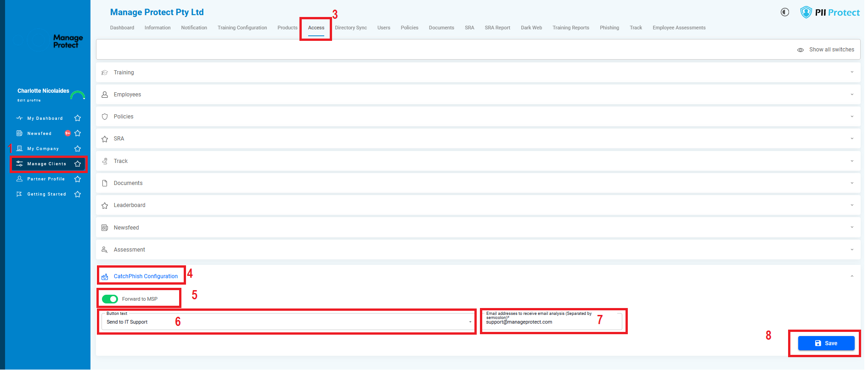This screenshot has height=370, width=868.
Task: Expand the Newsfeed section chevron
Action: click(852, 227)
